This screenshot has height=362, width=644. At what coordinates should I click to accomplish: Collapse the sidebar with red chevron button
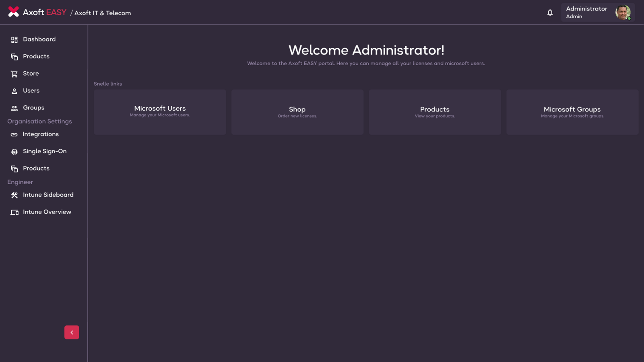coord(72,332)
